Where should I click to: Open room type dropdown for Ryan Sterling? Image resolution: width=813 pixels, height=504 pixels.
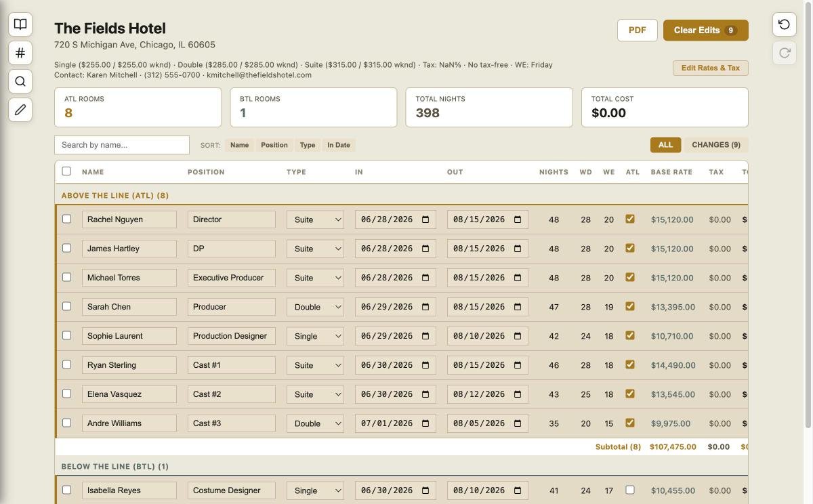315,365
